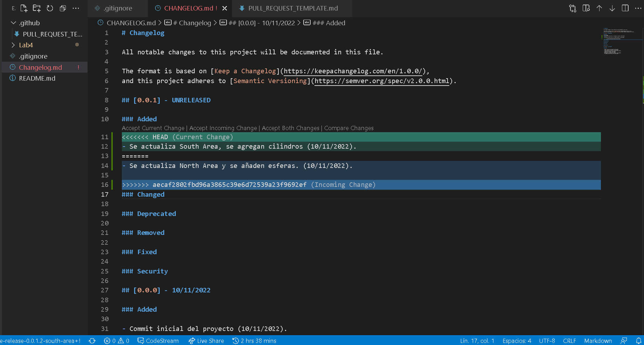
Task: Change CRLF end of line sequence
Action: pyautogui.click(x=569, y=341)
